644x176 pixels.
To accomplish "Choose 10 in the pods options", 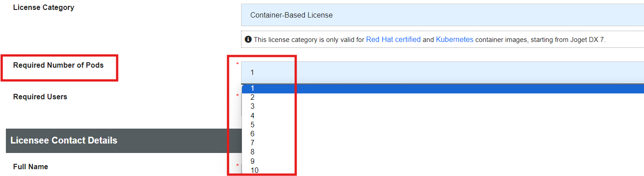I will 443,170.
